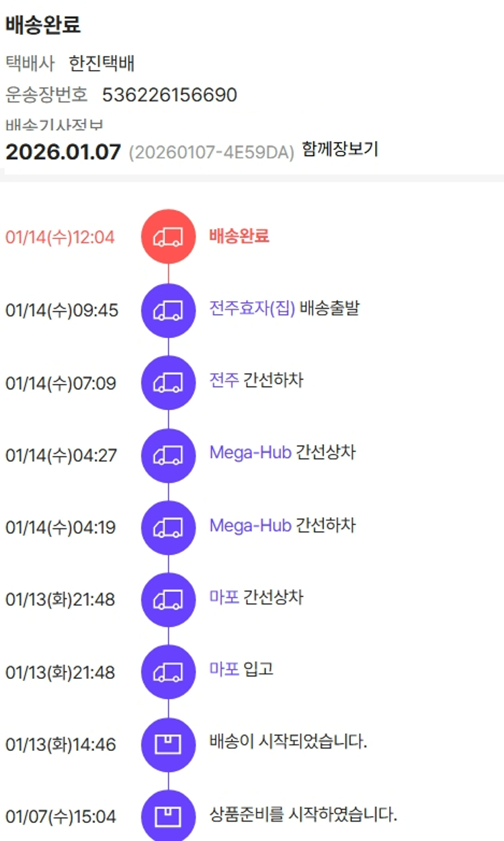Image resolution: width=504 pixels, height=841 pixels.
Task: Click truck icon for Mega-Hub 간선상차
Action: click(x=168, y=454)
